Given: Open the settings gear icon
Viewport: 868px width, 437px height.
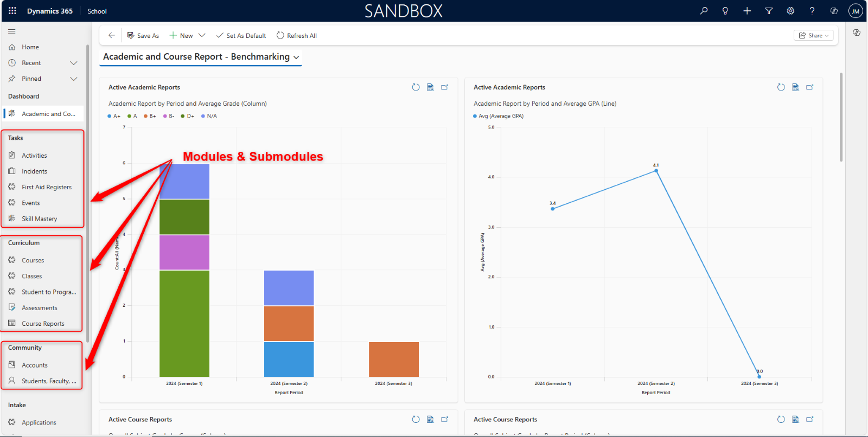Looking at the screenshot, I should [x=790, y=11].
